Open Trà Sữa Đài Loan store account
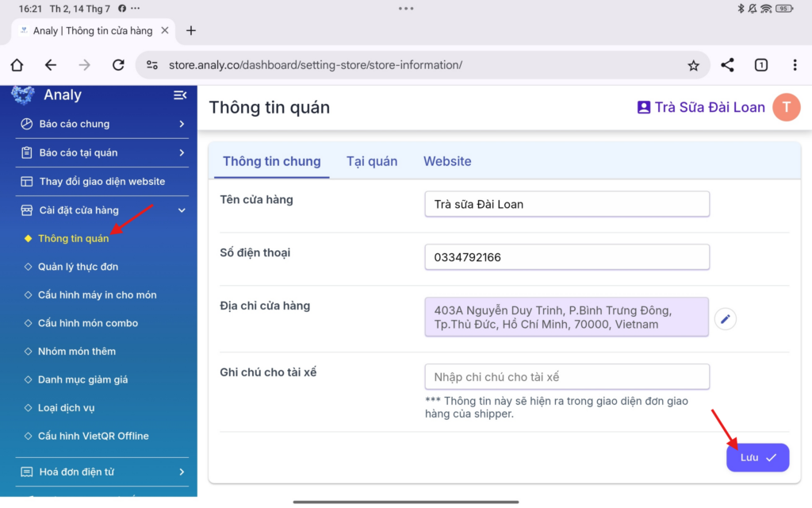Image resolution: width=812 pixels, height=508 pixels. click(701, 107)
